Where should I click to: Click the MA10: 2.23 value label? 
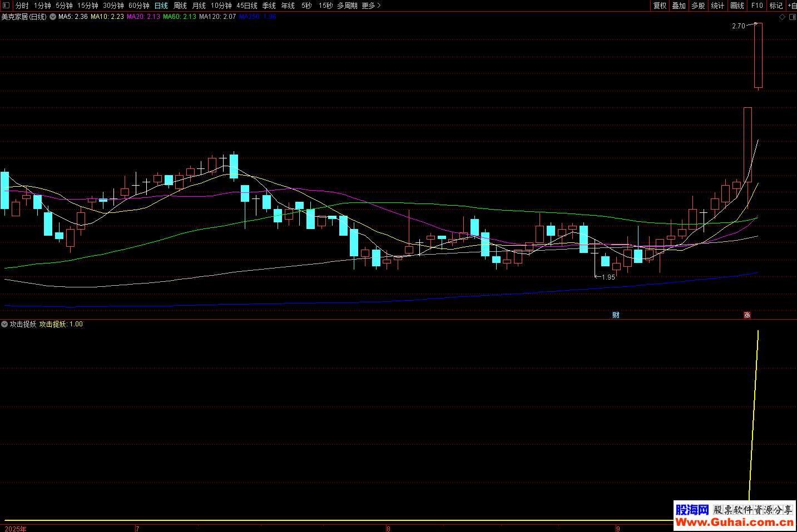pos(107,17)
